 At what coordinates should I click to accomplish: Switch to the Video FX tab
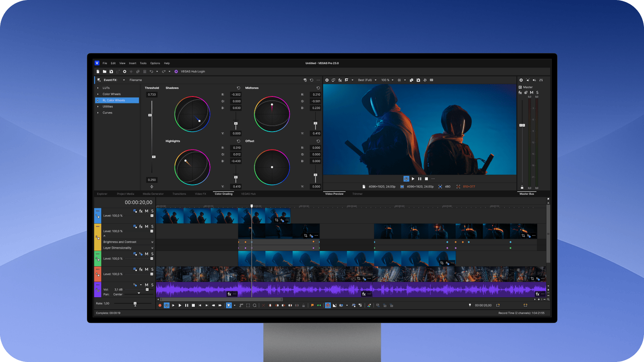point(200,194)
